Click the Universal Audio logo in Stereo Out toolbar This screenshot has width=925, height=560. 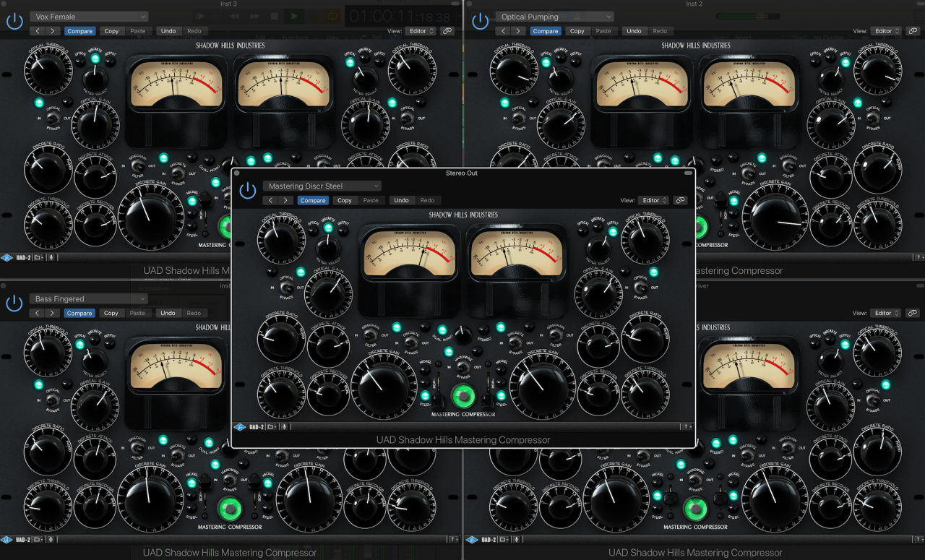(238, 426)
